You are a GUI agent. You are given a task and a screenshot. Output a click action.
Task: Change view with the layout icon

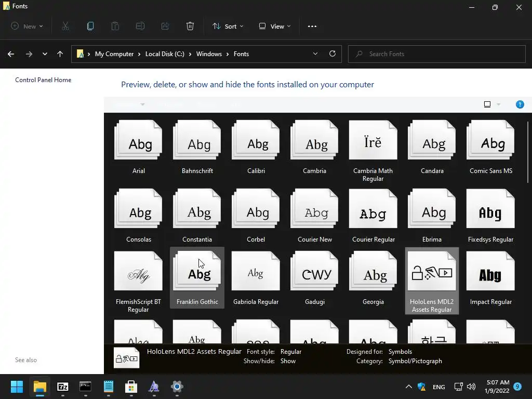[487, 104]
